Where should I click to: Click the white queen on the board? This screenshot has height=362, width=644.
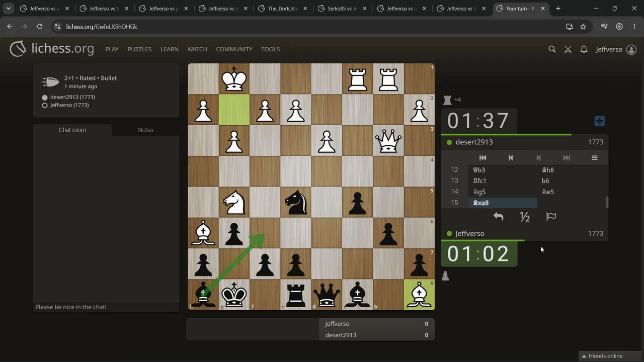coord(388,140)
